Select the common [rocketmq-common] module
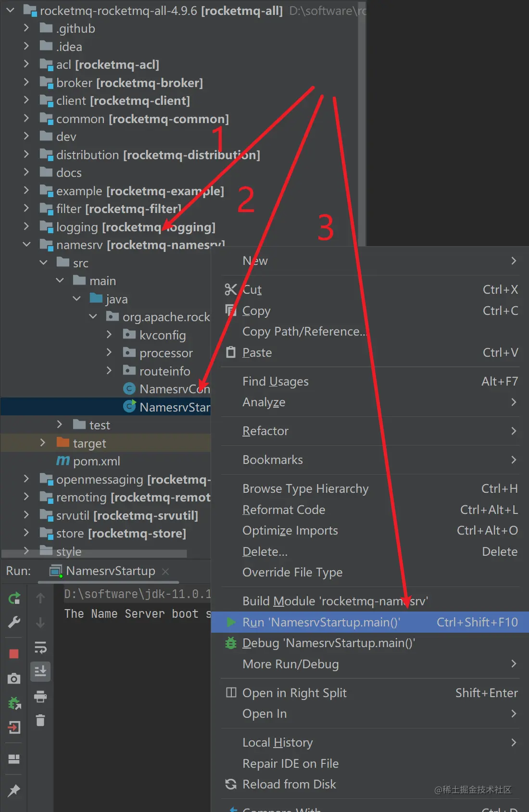 point(142,119)
